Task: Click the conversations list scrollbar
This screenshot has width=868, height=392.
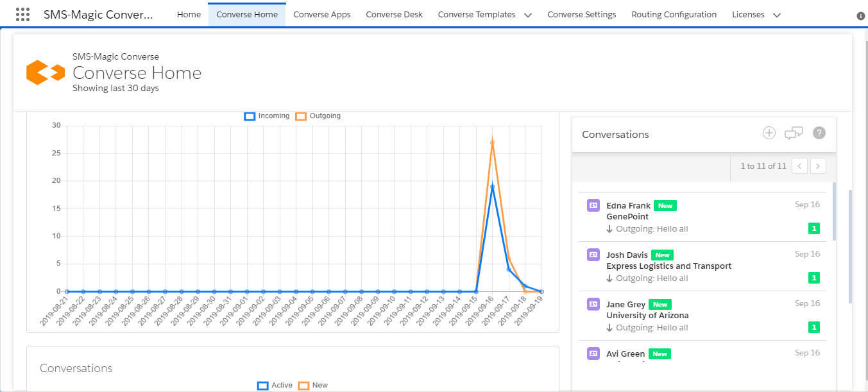Action: [x=834, y=211]
